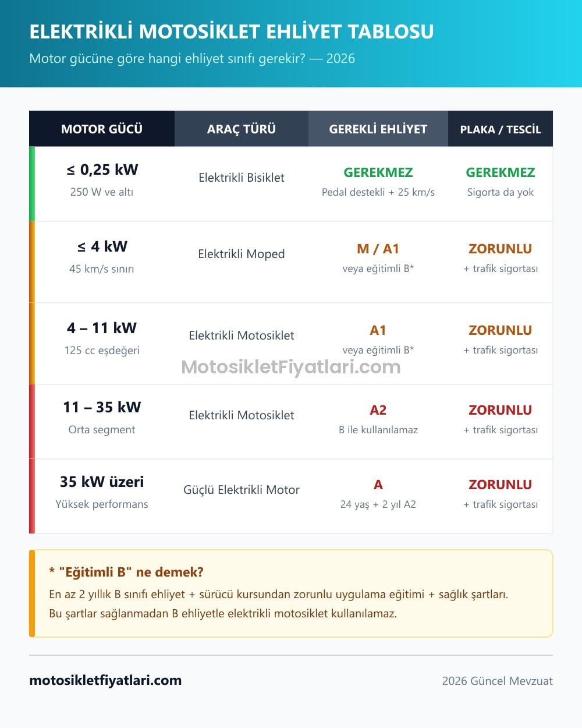Click the red A license class

point(378,485)
